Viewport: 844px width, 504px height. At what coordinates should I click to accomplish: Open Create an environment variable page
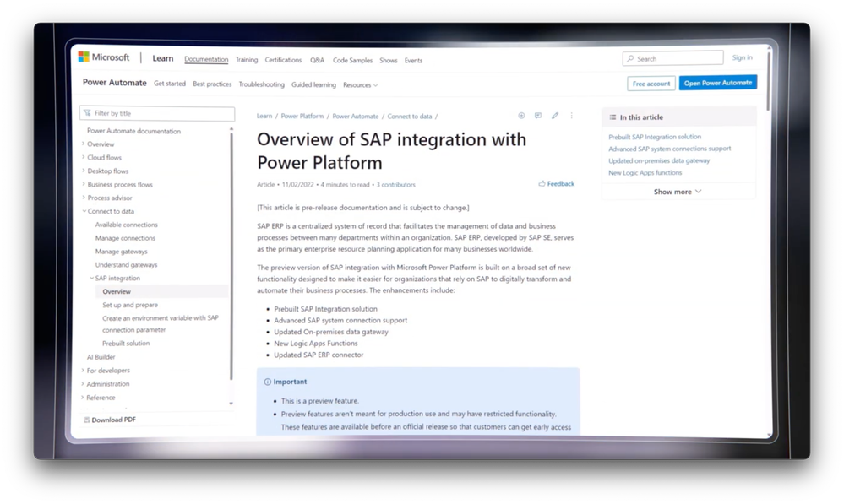point(161,324)
